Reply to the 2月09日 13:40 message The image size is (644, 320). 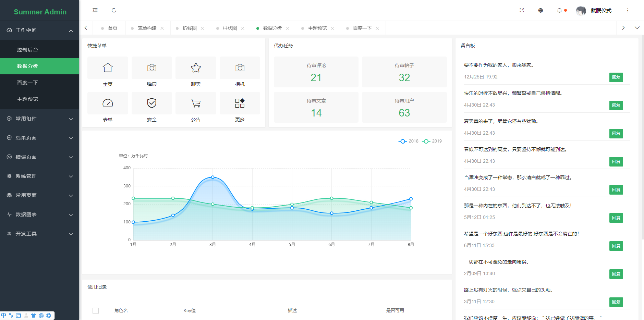[616, 274]
